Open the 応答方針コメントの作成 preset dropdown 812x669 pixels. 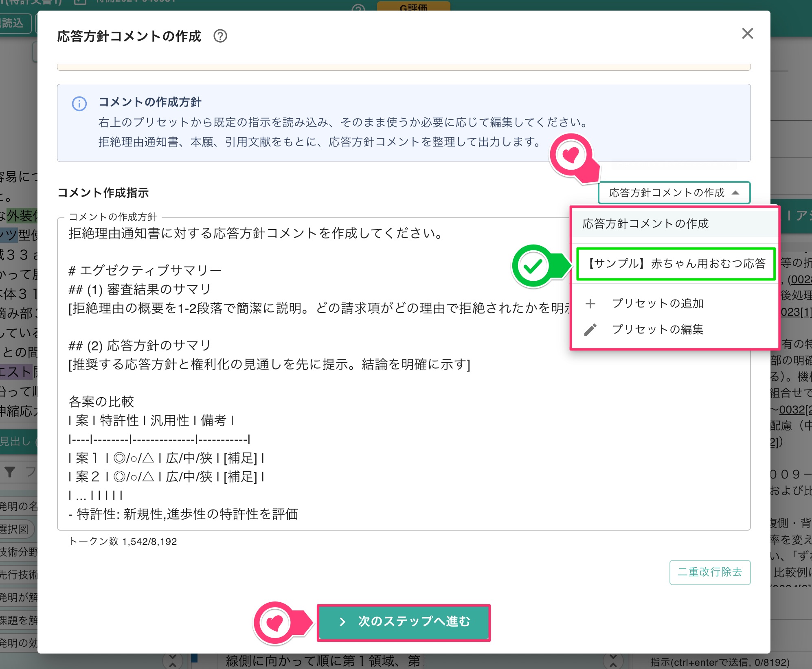coord(674,192)
